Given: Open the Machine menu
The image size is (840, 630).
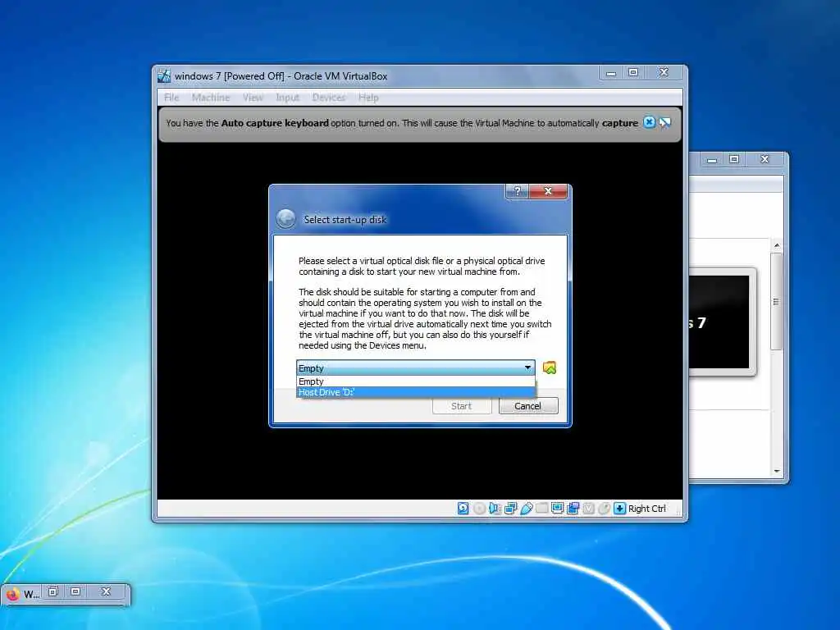Looking at the screenshot, I should tap(211, 98).
